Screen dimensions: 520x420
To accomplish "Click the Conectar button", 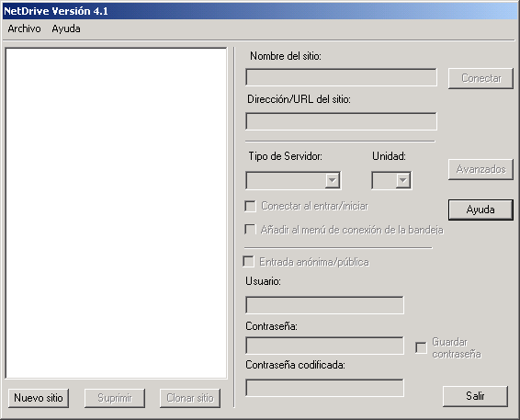I will pyautogui.click(x=480, y=78).
